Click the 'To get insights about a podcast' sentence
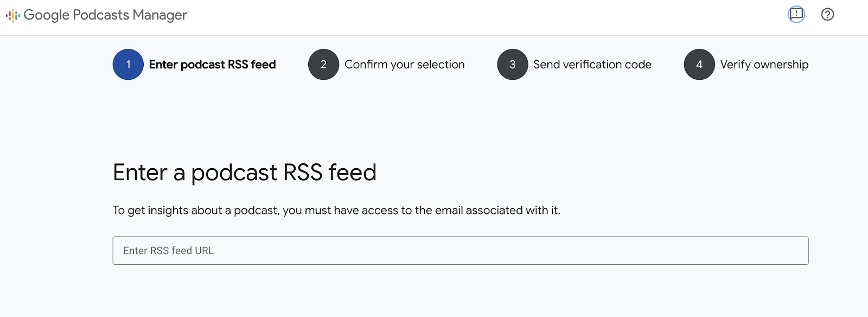Image resolution: width=868 pixels, height=317 pixels. [336, 211]
